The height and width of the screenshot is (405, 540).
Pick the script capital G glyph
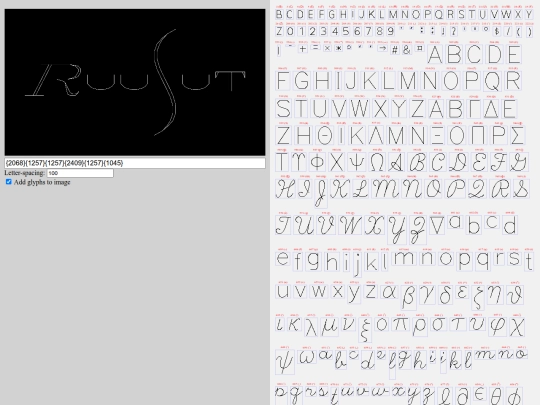pos(518,162)
